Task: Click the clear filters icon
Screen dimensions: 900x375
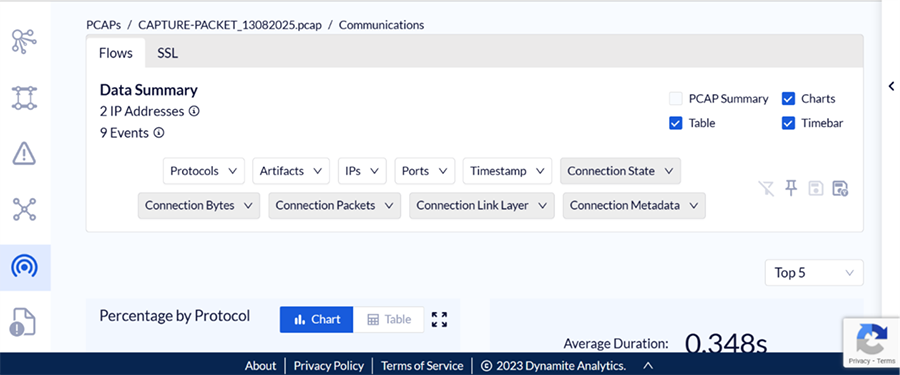Action: 766,188
